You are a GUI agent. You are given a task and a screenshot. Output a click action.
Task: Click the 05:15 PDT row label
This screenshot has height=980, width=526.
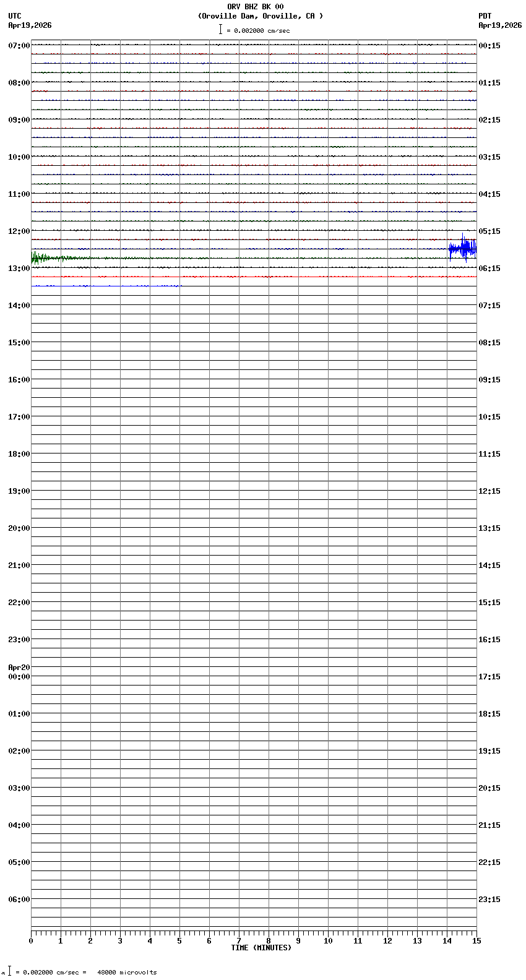(489, 231)
